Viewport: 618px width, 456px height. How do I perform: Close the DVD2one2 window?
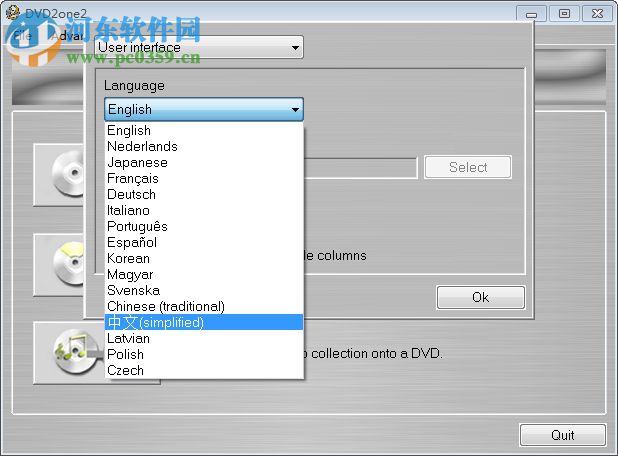pos(598,14)
